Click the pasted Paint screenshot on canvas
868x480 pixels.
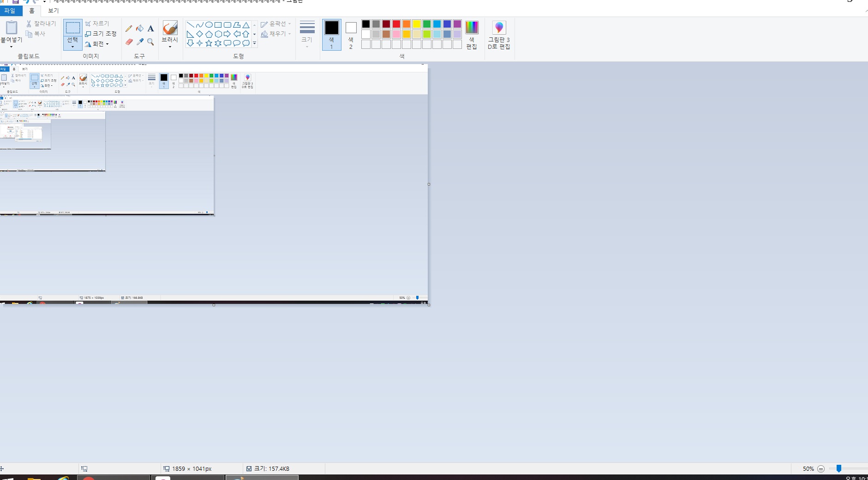214,184
